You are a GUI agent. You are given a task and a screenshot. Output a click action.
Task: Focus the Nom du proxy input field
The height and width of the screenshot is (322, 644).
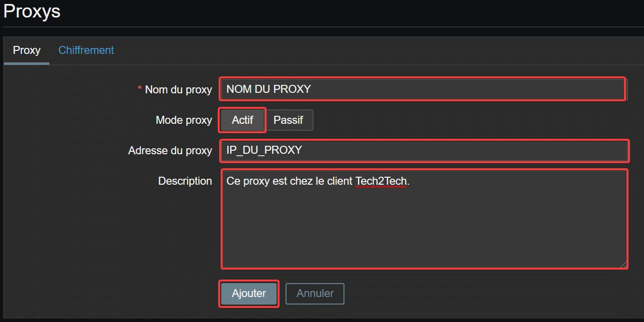tap(423, 89)
